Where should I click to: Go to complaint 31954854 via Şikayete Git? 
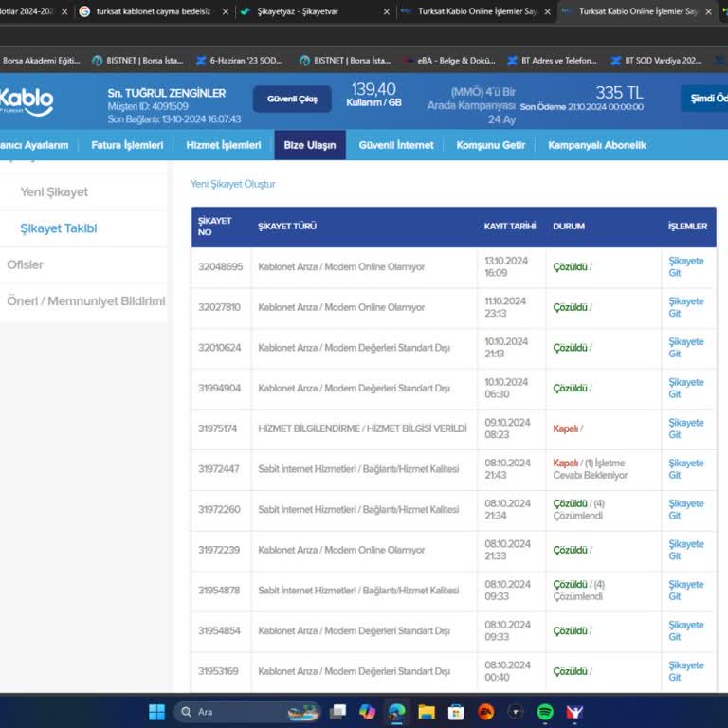[x=685, y=631]
